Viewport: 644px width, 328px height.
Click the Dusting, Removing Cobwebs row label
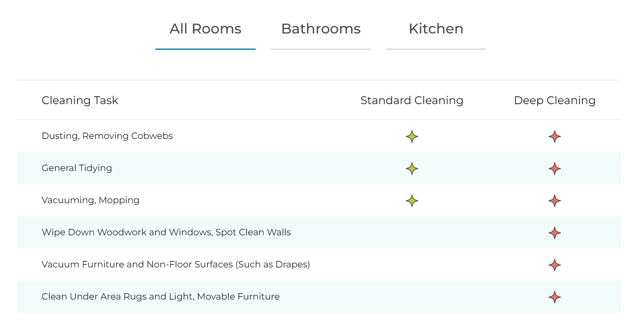107,136
